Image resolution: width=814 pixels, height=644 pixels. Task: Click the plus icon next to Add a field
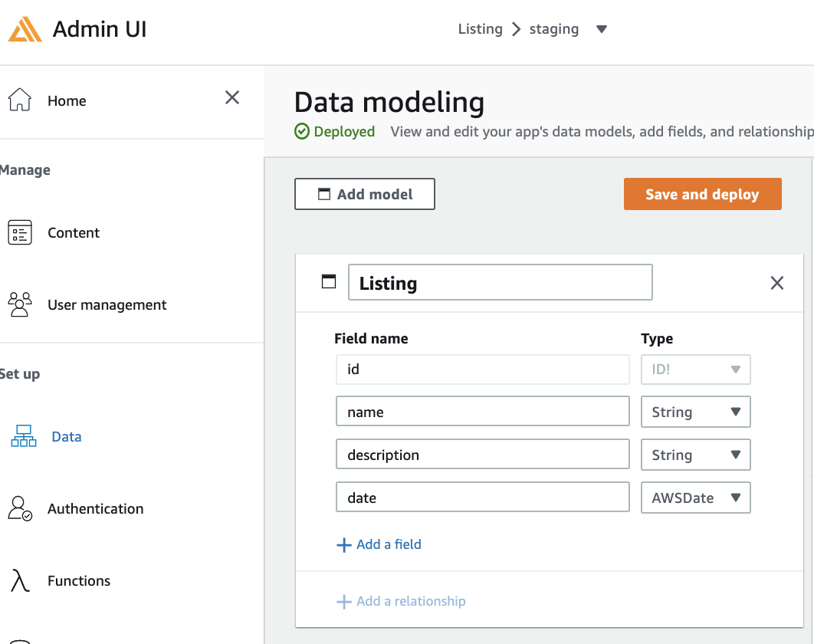pyautogui.click(x=343, y=544)
